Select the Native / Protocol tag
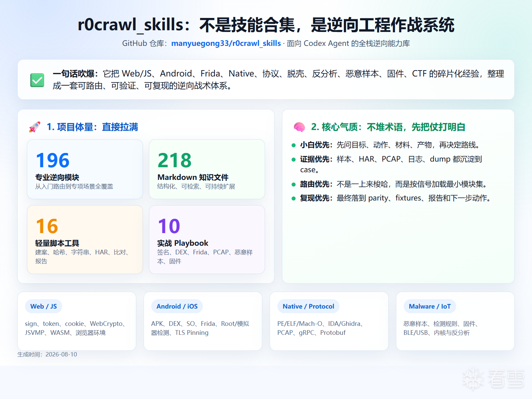532x399 pixels. tap(308, 306)
